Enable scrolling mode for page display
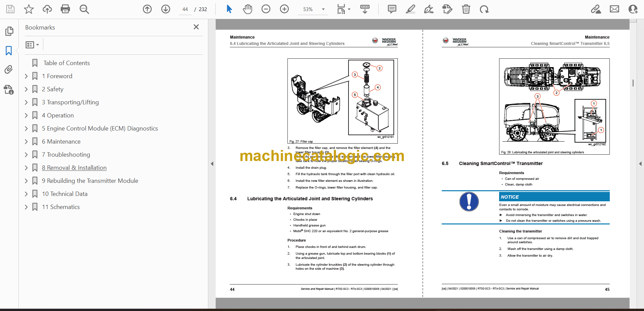This screenshot has height=311, width=644. point(365,9)
